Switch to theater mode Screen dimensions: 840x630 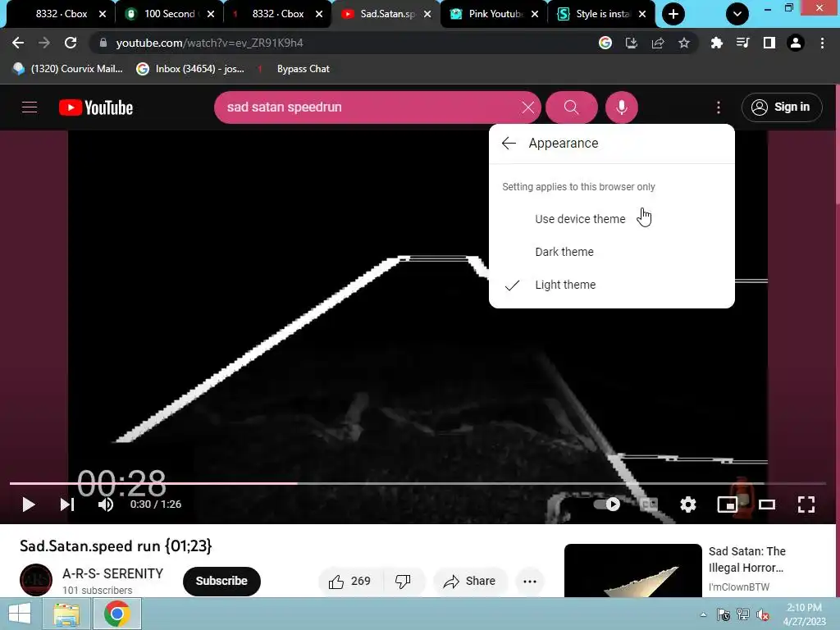[x=767, y=504]
